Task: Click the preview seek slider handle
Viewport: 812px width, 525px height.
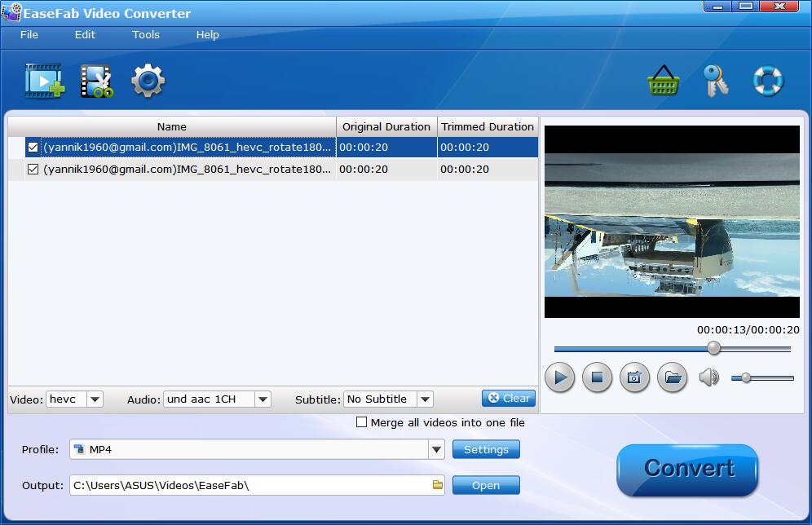Action: click(x=713, y=348)
